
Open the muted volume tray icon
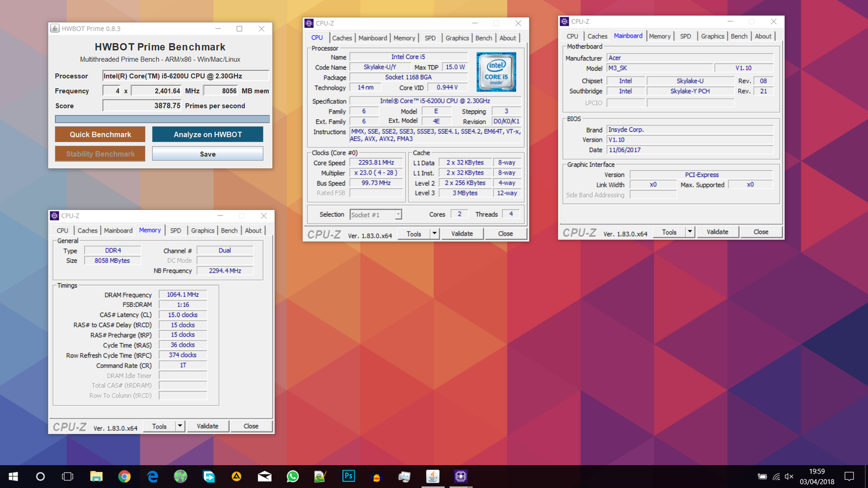[x=789, y=477]
